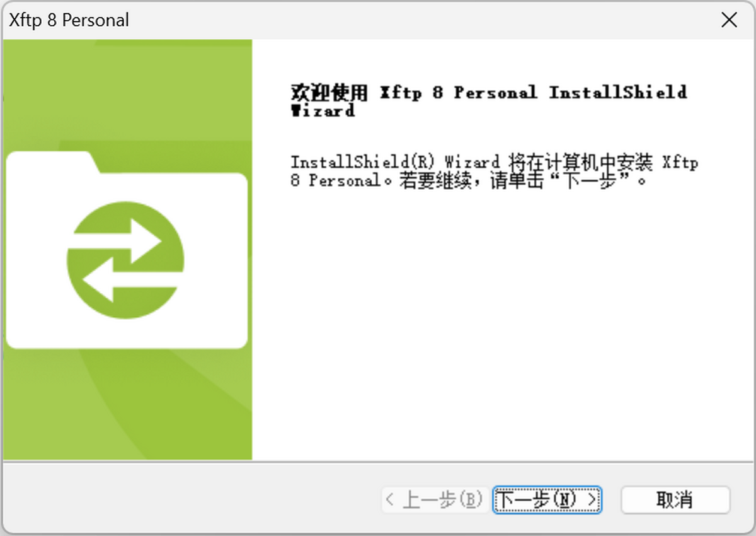Click the empty white content area

(x=504, y=328)
